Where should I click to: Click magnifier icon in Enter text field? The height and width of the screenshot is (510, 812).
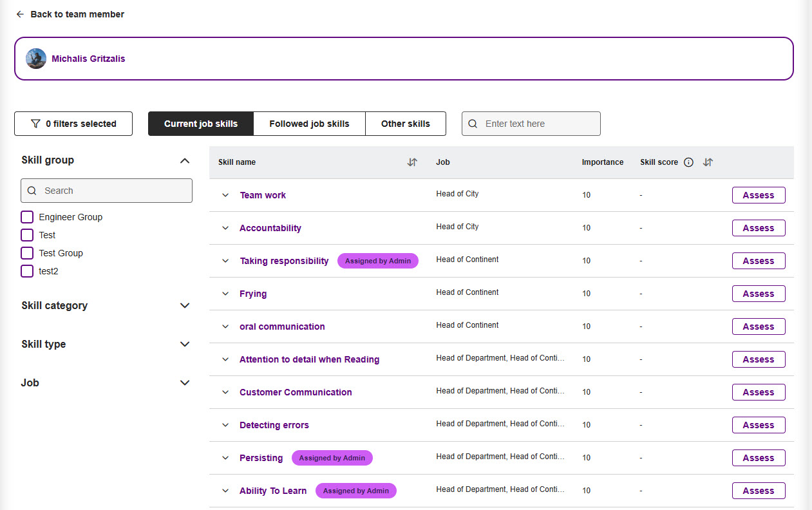[473, 124]
